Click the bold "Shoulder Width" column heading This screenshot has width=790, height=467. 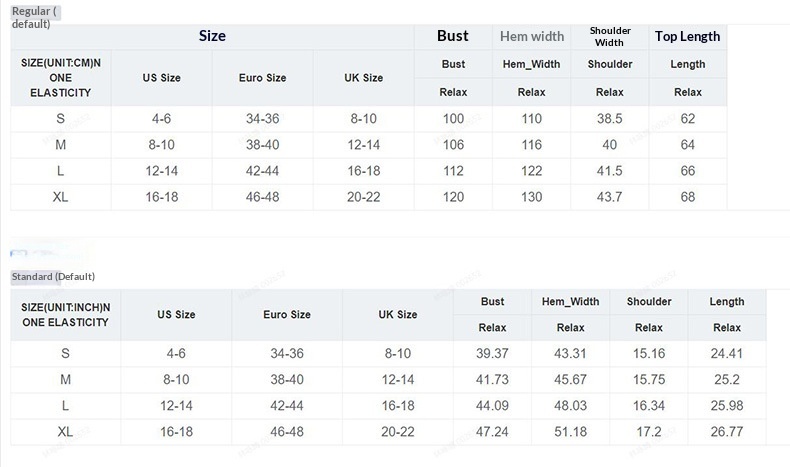[609, 37]
